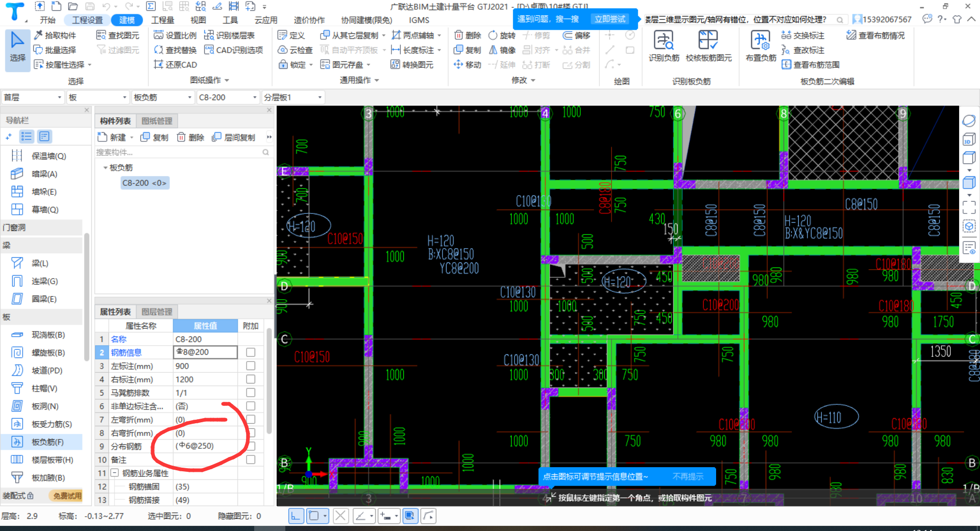Viewport: 980px width, 531px height.
Task: Click 立即尝试 button in tip banner
Action: click(x=610, y=19)
